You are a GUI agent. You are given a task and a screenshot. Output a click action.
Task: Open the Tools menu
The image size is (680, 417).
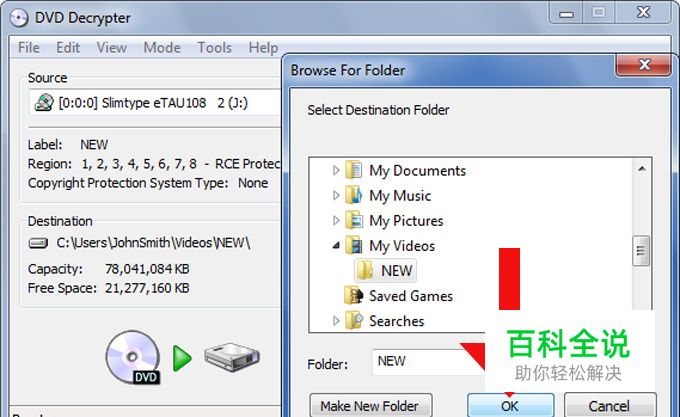click(x=215, y=47)
